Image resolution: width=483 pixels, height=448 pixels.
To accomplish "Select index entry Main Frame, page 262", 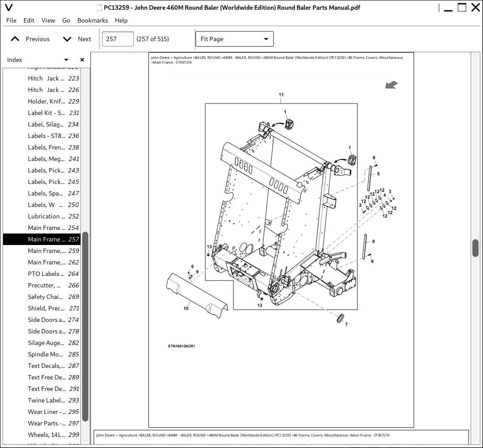I will pos(42,262).
